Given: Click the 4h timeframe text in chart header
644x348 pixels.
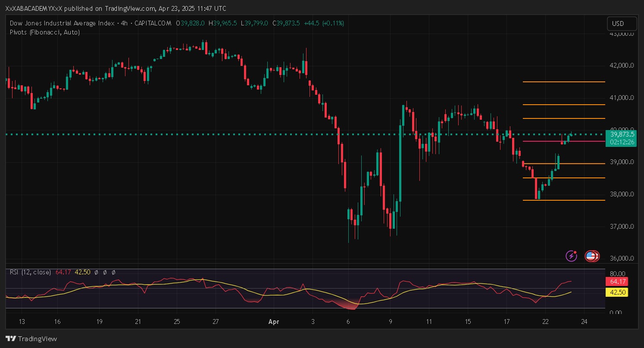Looking at the screenshot, I should 125,23.
